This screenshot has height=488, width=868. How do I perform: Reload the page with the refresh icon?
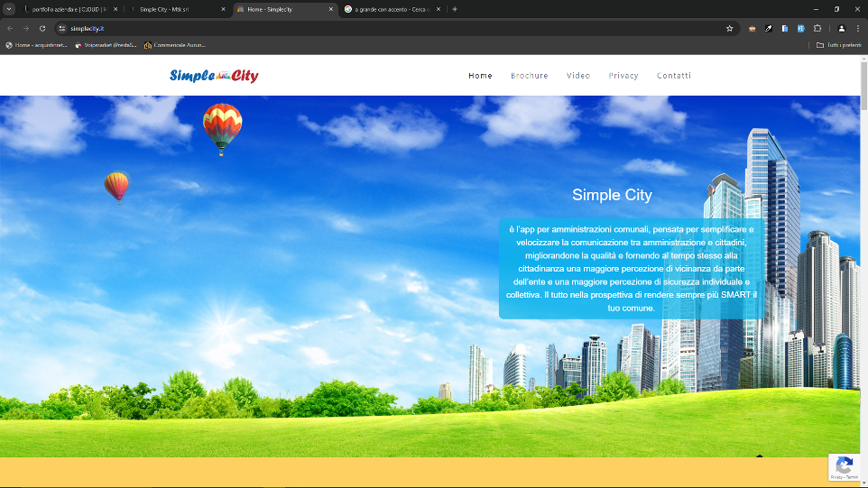click(42, 28)
